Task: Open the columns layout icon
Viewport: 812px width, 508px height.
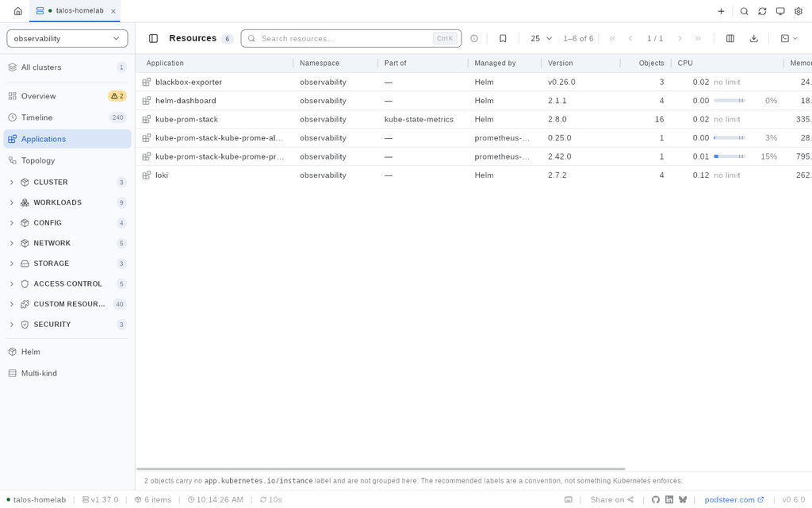Action: click(730, 38)
